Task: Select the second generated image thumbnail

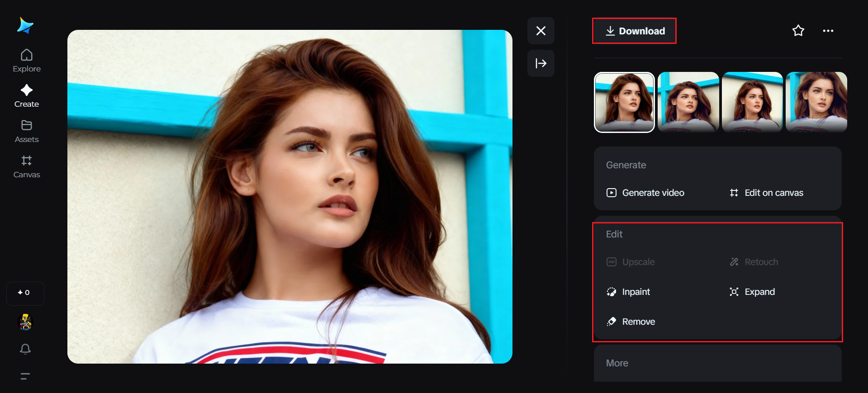Action: click(x=688, y=102)
